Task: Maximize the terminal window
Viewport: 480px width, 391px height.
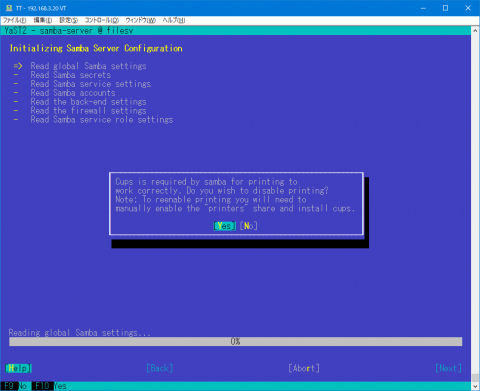Action: click(445, 8)
